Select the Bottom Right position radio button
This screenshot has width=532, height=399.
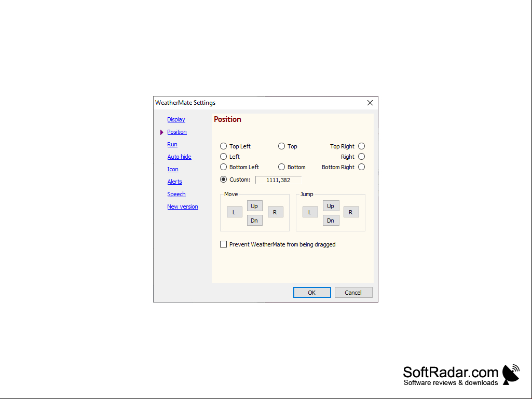[x=361, y=167]
